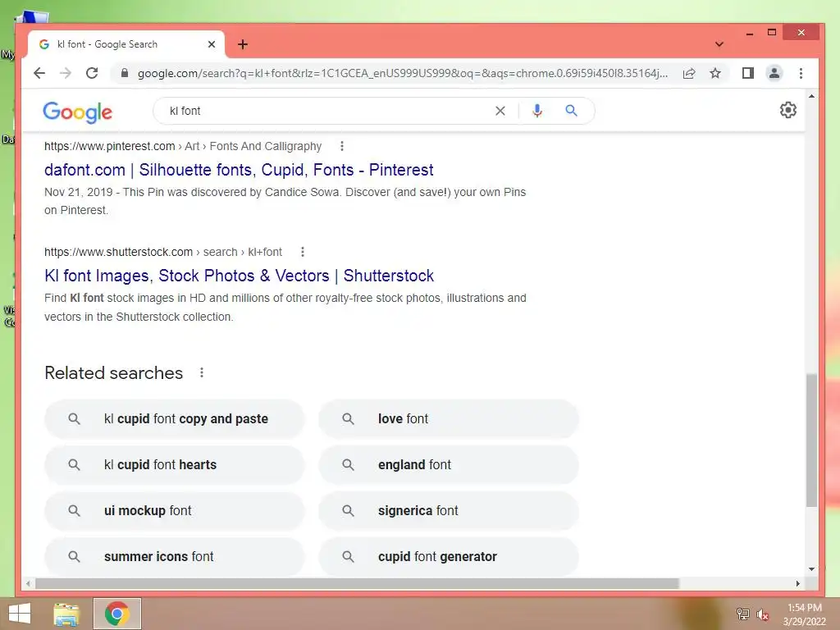
Task: Choose 'summer icons font' related search
Action: [x=175, y=557]
